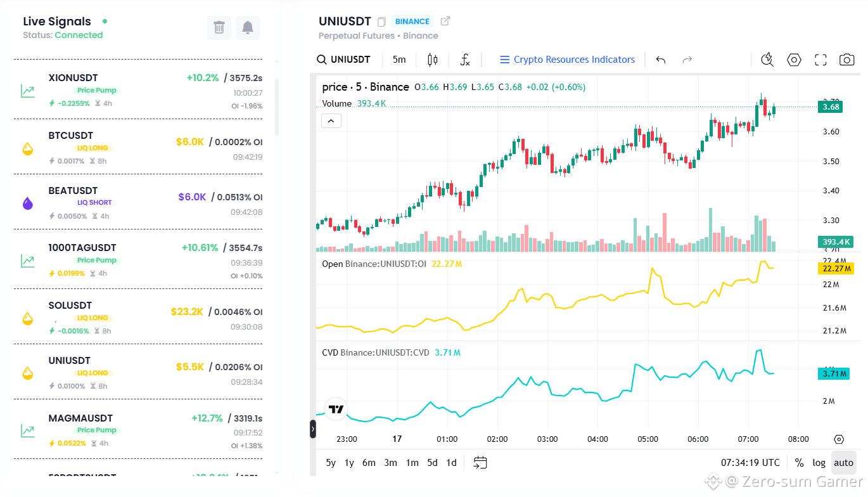Image resolution: width=868 pixels, height=497 pixels.
Task: Open the BEATUSDT LIQ SHORT signal
Action: click(x=138, y=202)
